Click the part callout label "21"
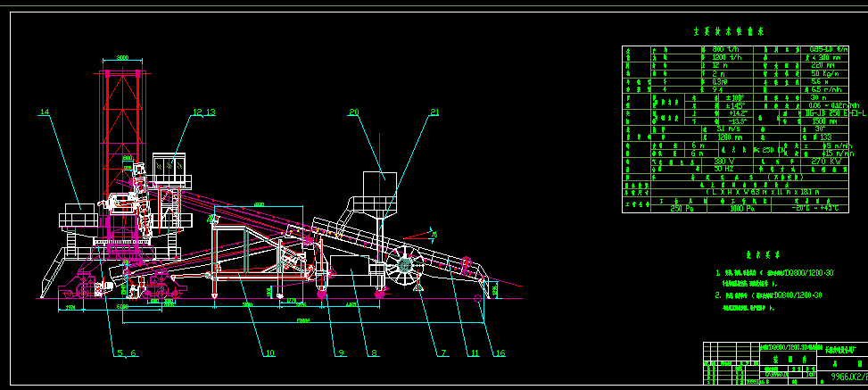This screenshot has width=868, height=390. coord(434,112)
